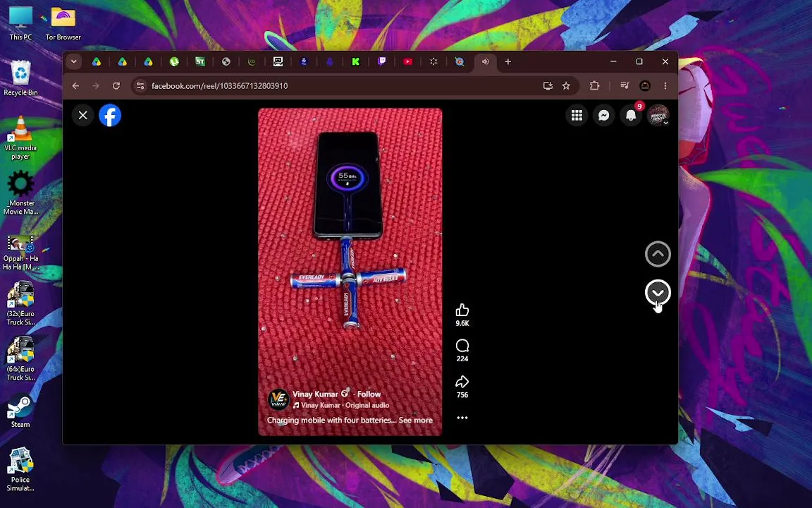Open Facebook home via the logo
The height and width of the screenshot is (508, 812).
click(110, 115)
